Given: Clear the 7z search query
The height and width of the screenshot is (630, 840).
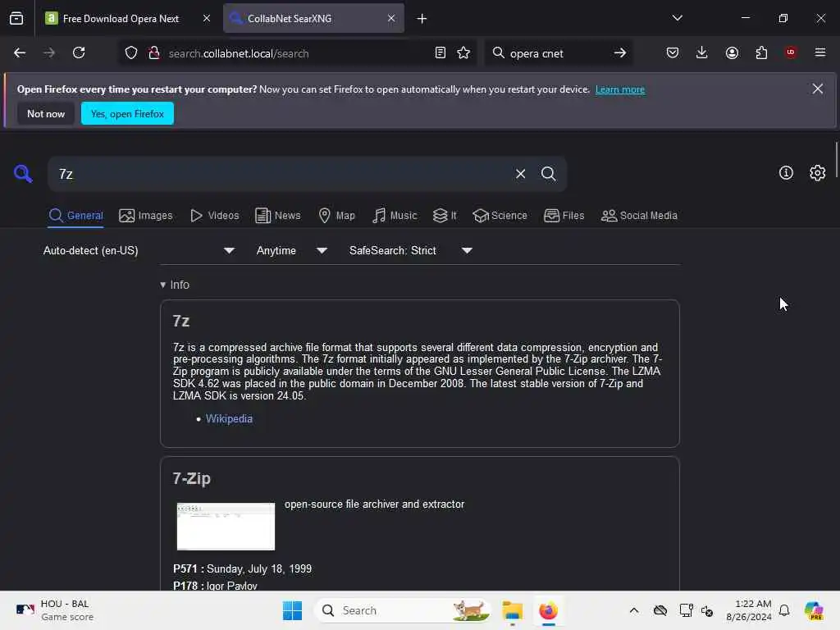Looking at the screenshot, I should [520, 174].
